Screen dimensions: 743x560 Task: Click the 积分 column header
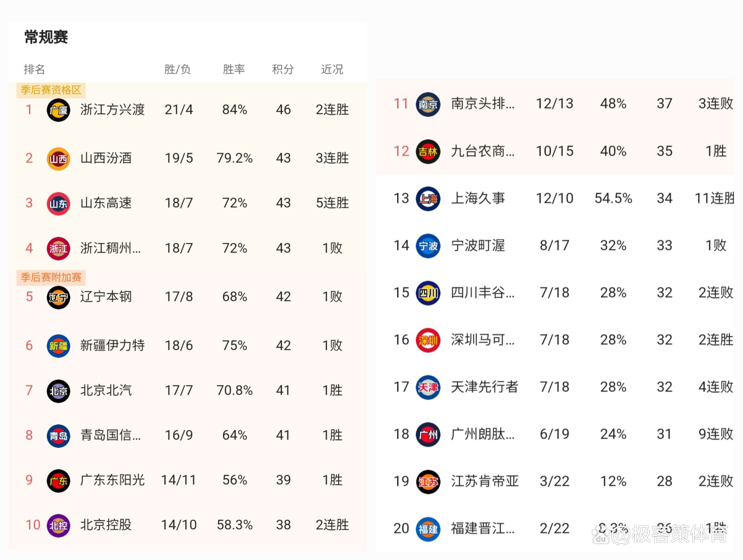click(x=282, y=69)
